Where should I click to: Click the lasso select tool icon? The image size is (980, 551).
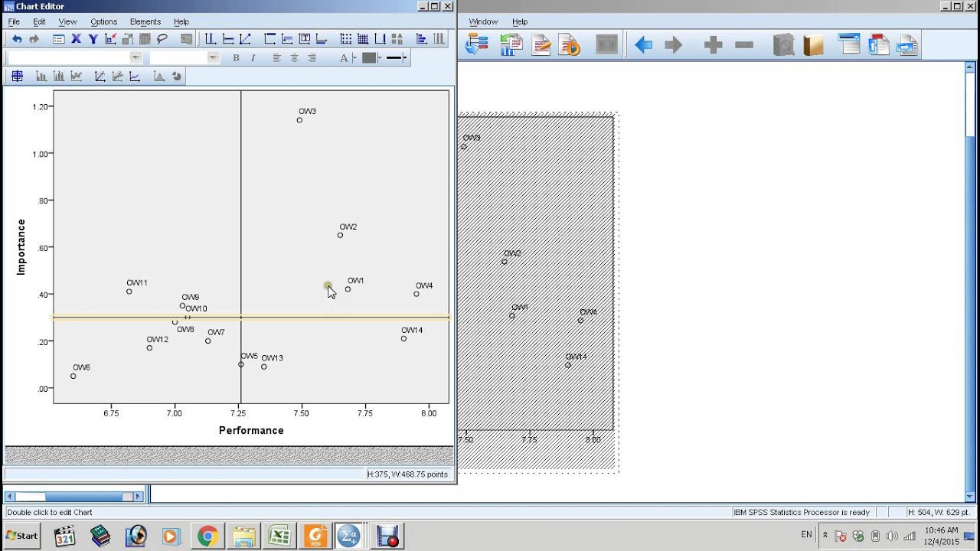(162, 39)
